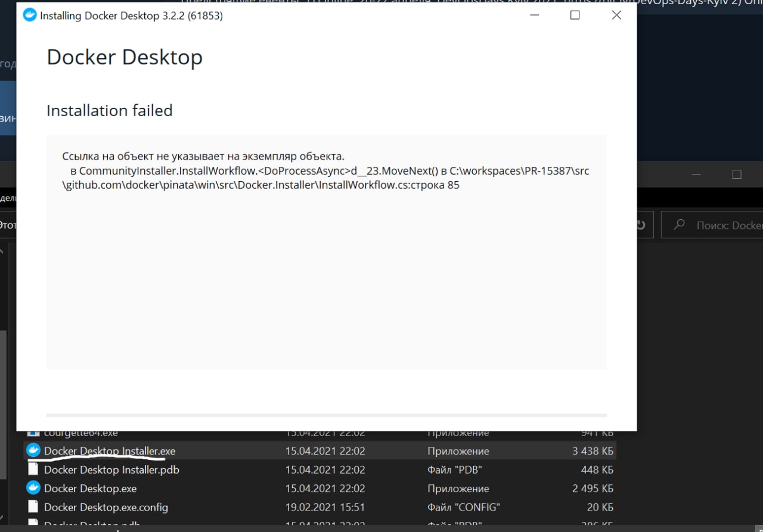Viewport: 763px width, 532px height.
Task: Minimize the Docker Desktop installer window
Action: click(534, 15)
